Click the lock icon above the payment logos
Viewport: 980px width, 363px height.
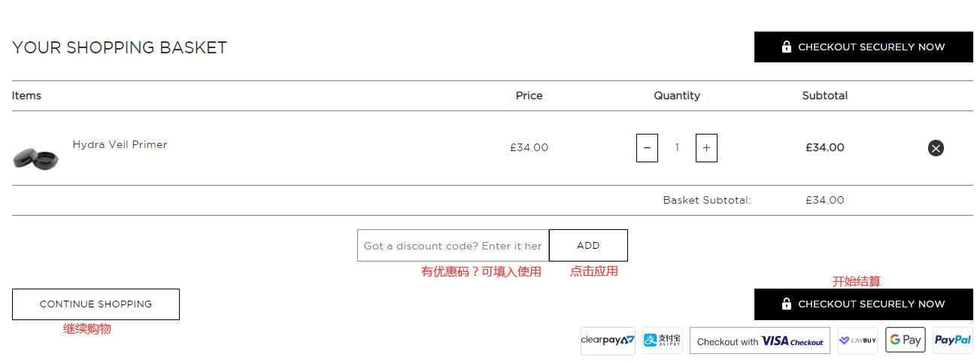click(x=787, y=304)
